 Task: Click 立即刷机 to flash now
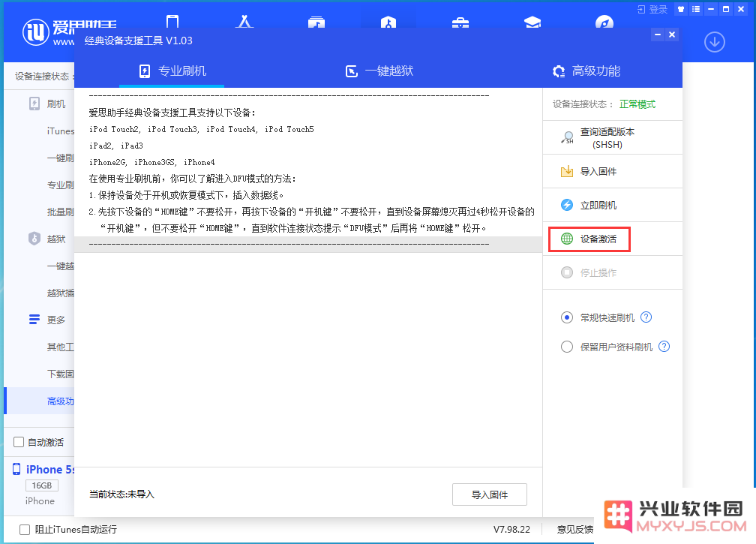612,205
